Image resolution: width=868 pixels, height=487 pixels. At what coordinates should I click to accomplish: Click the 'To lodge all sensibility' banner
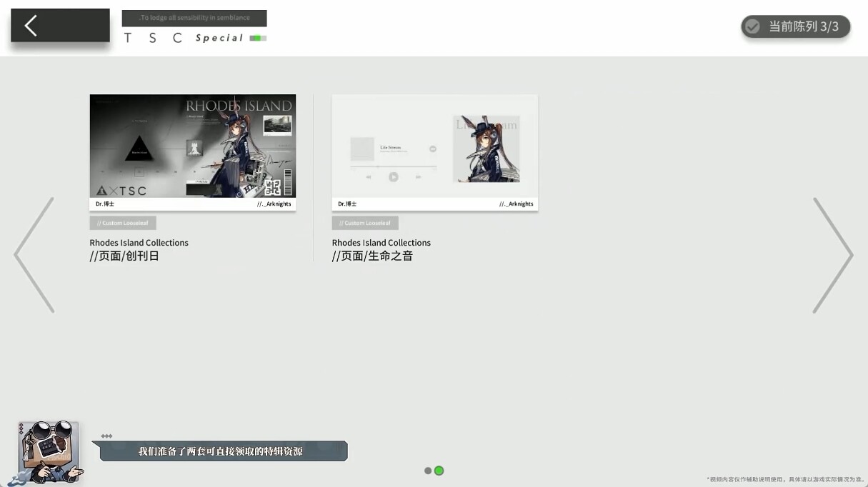click(194, 18)
